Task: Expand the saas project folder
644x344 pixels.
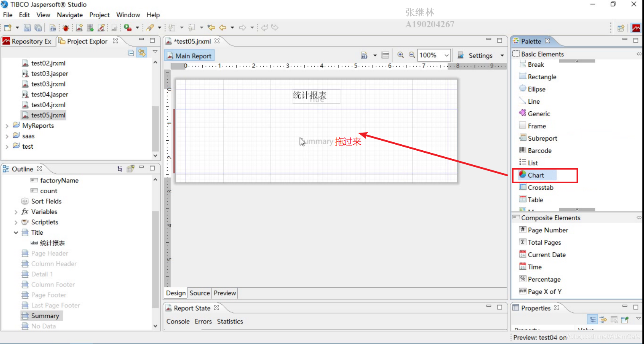Action: pyautogui.click(x=7, y=136)
